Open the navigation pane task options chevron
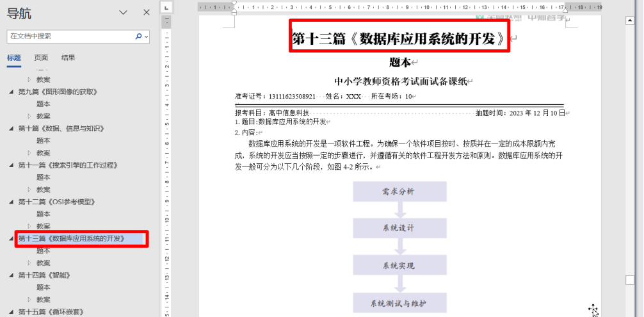 (124, 12)
